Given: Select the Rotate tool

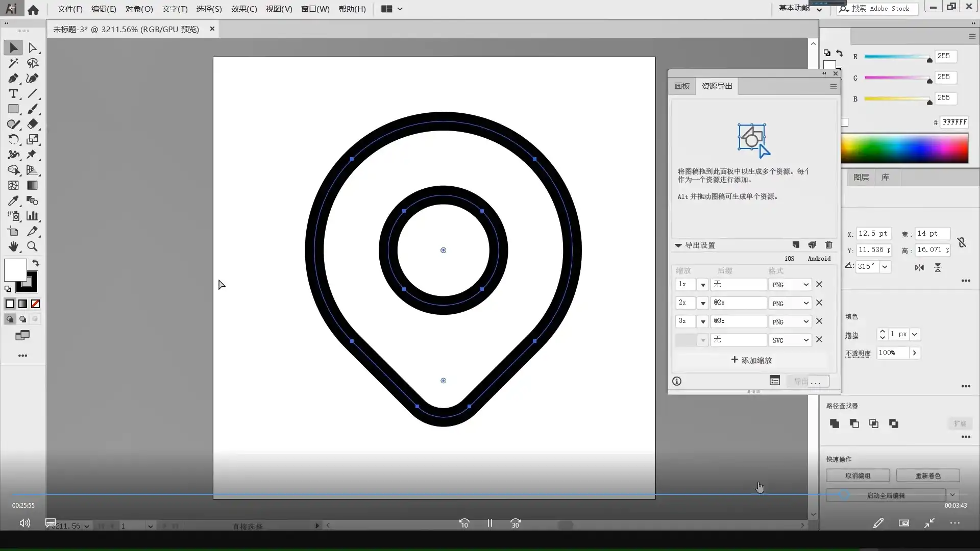Looking at the screenshot, I should point(13,139).
